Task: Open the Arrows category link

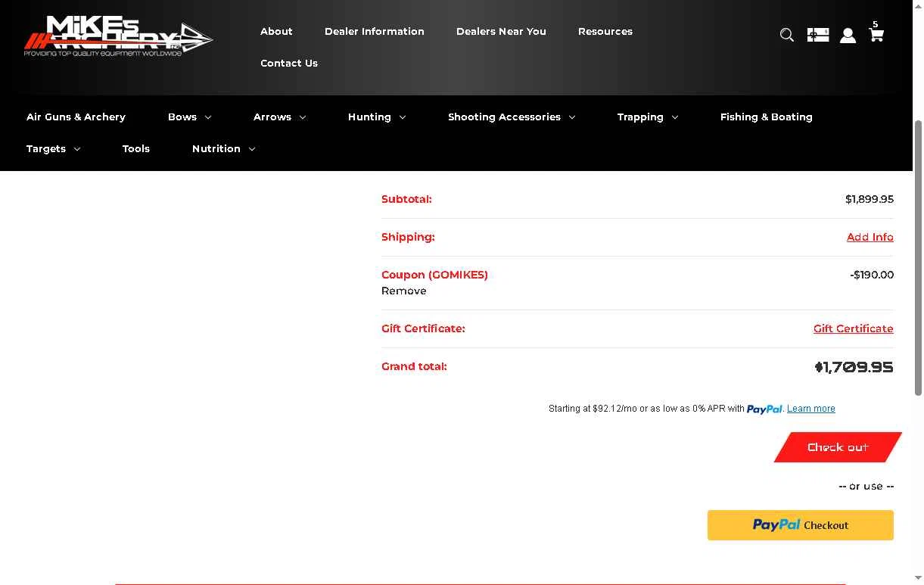Action: coord(272,117)
